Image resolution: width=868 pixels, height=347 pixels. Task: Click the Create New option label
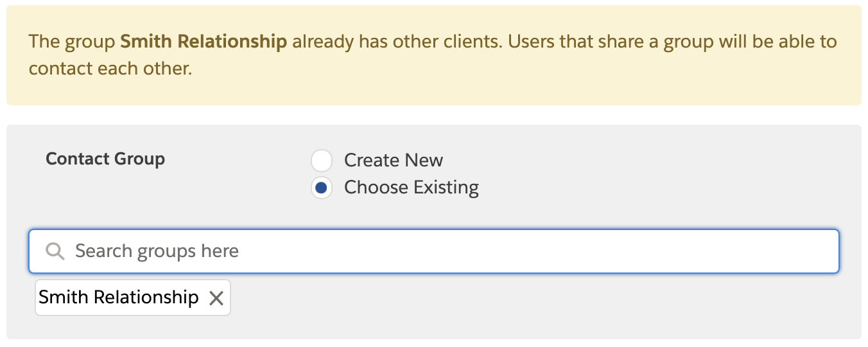[394, 160]
